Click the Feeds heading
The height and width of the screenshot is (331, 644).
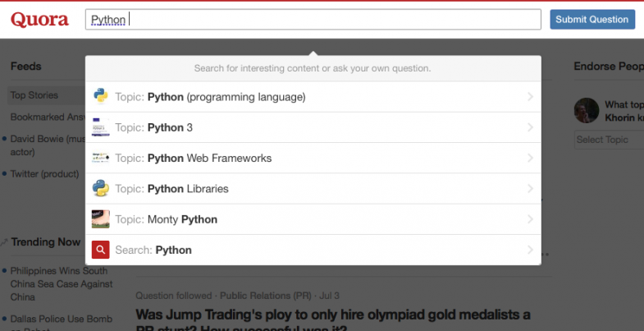click(x=26, y=67)
